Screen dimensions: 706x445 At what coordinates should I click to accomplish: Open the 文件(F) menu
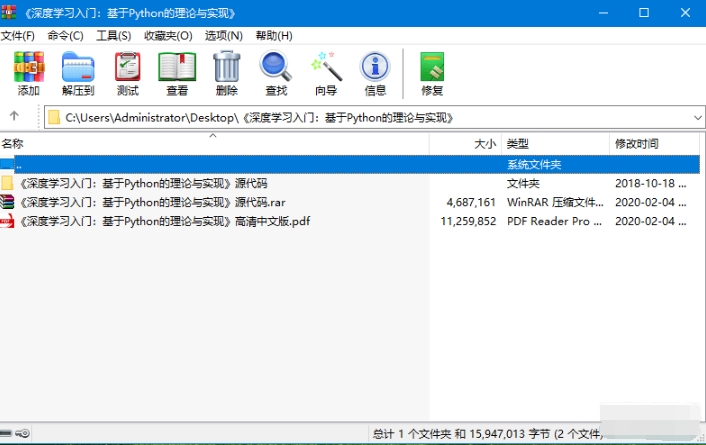pos(18,36)
